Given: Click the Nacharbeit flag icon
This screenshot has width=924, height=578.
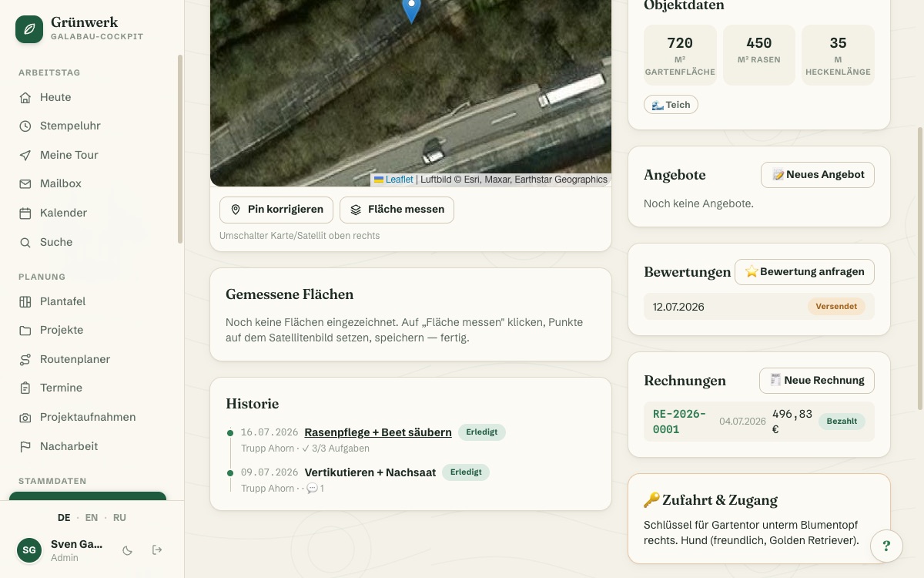Looking at the screenshot, I should tap(25, 446).
